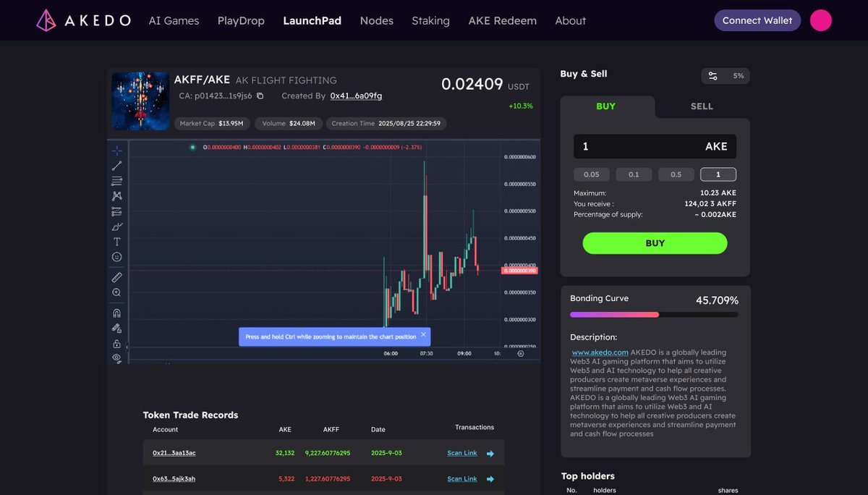868x495 pixels.
Task: Open slippage settings sliders icon
Action: click(x=713, y=76)
